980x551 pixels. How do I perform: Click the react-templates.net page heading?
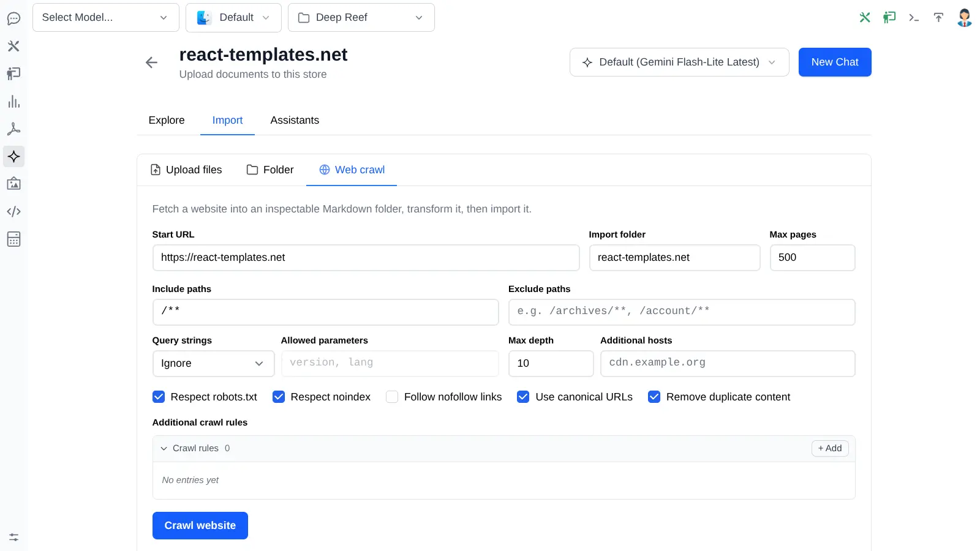point(263,55)
